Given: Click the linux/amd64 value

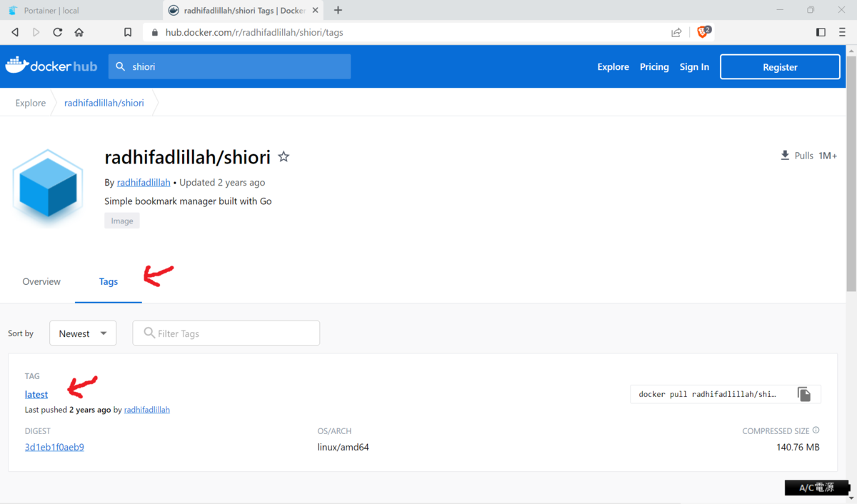Looking at the screenshot, I should 344,447.
